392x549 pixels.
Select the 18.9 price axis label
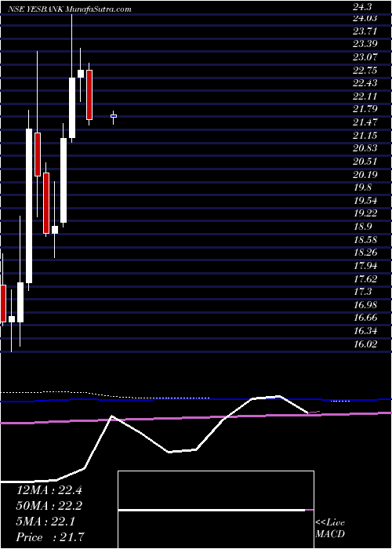[x=363, y=227]
